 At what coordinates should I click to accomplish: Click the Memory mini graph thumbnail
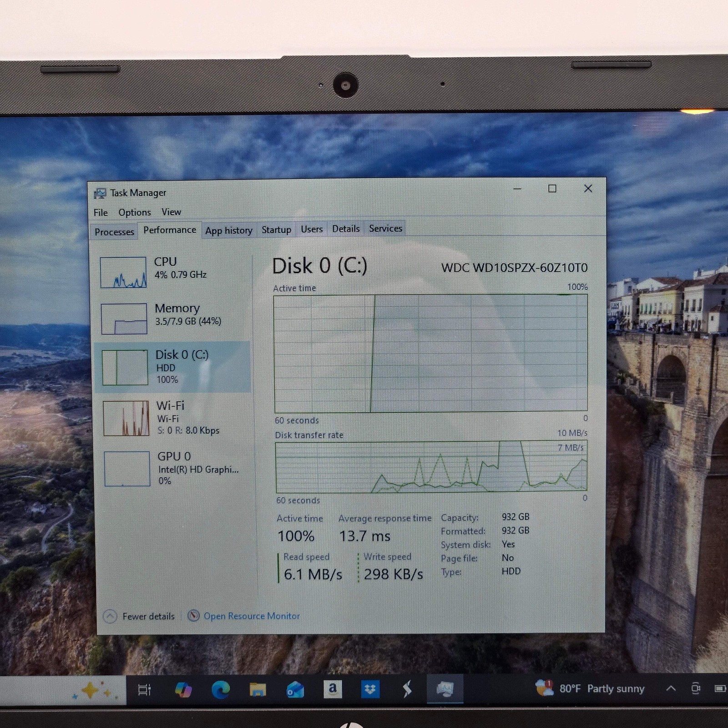pyautogui.click(x=124, y=318)
